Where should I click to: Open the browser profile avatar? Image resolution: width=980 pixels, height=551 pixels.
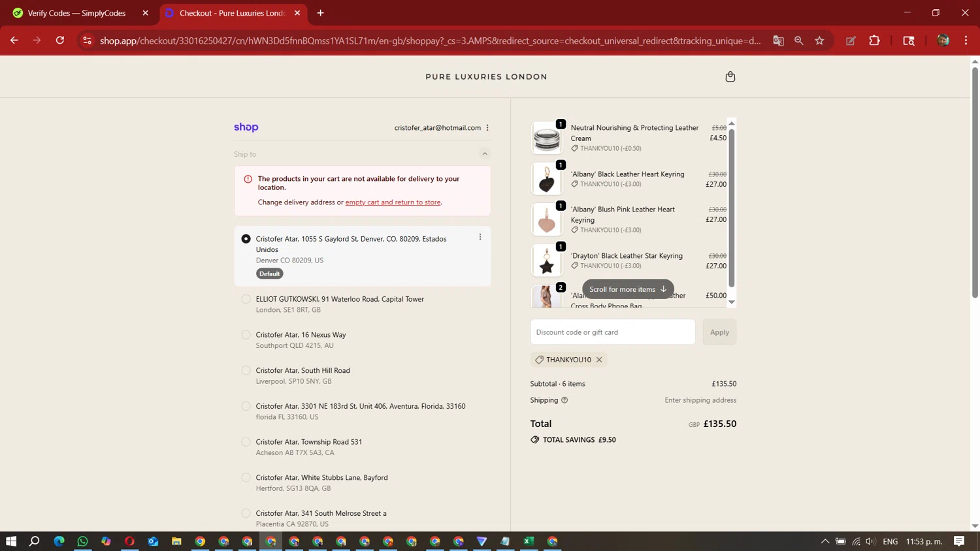[943, 40]
